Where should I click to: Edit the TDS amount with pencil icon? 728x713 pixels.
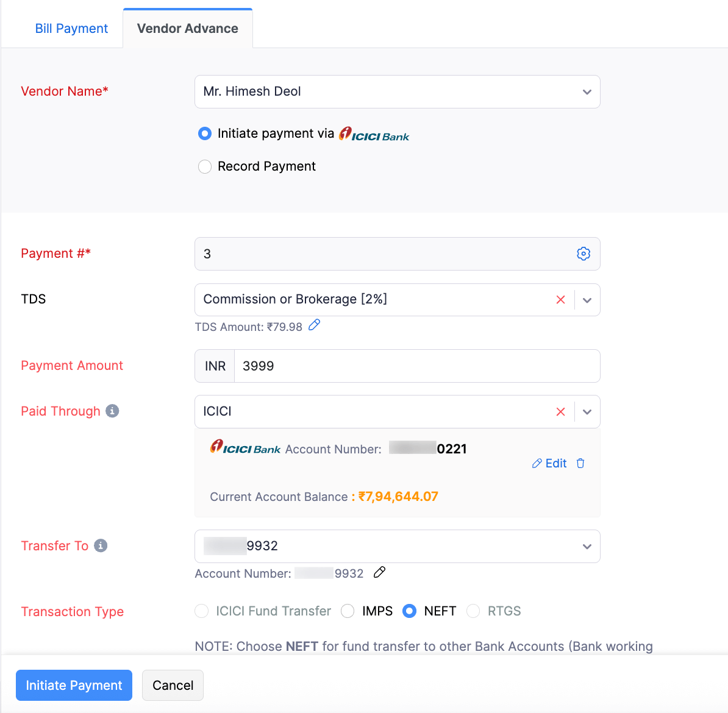point(314,325)
